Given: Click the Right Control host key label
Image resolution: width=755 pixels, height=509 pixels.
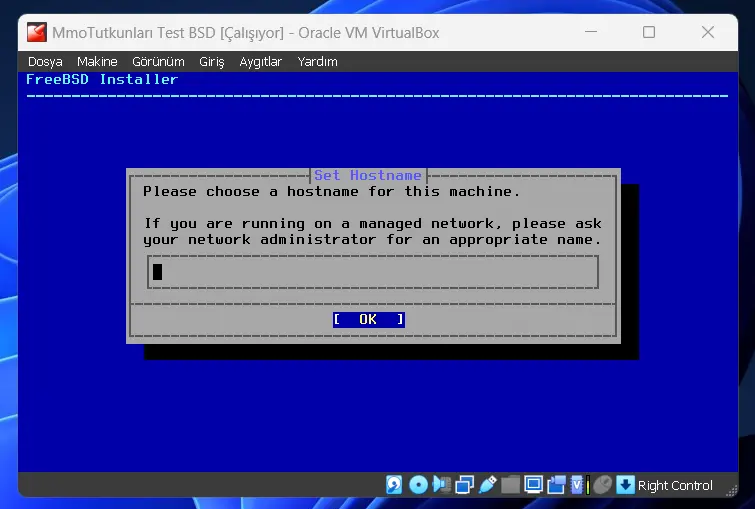Looking at the screenshot, I should (x=675, y=485).
